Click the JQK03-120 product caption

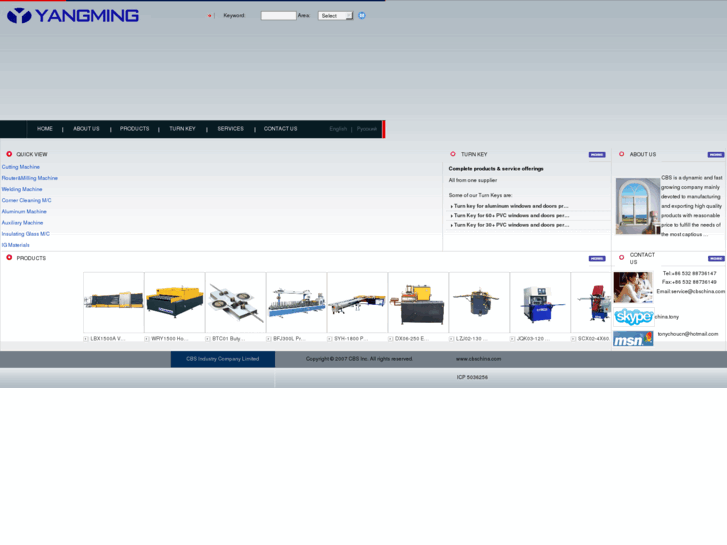pos(533,339)
